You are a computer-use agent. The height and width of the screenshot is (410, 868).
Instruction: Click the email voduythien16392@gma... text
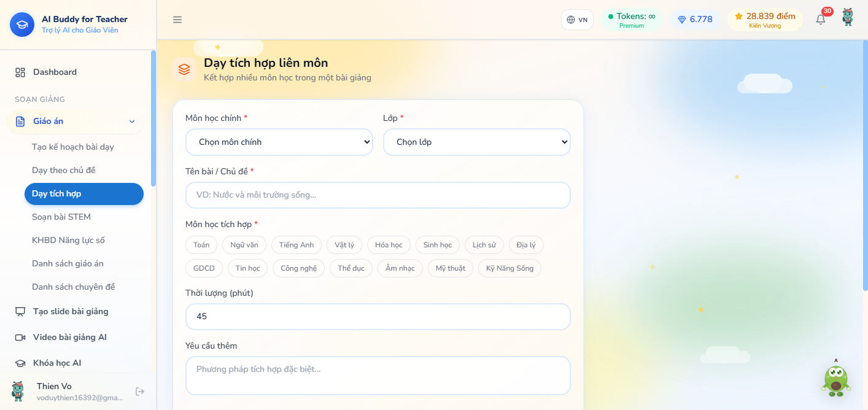click(x=80, y=398)
